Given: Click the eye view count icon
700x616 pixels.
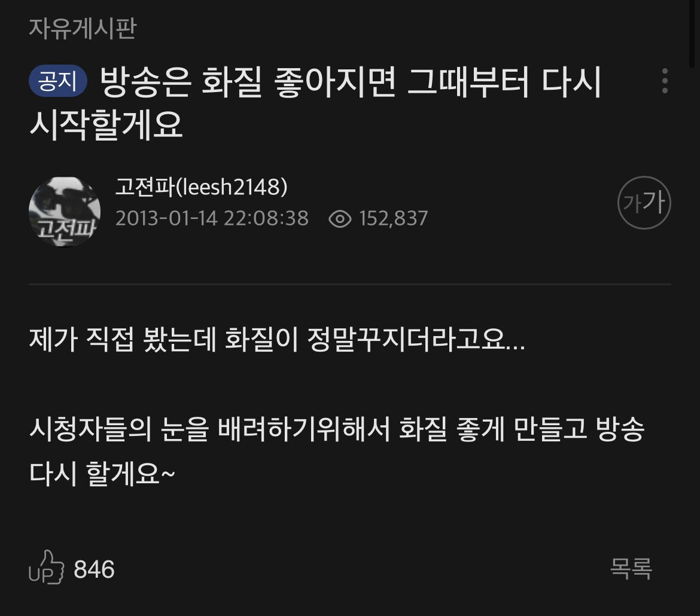Looking at the screenshot, I should click(340, 219).
